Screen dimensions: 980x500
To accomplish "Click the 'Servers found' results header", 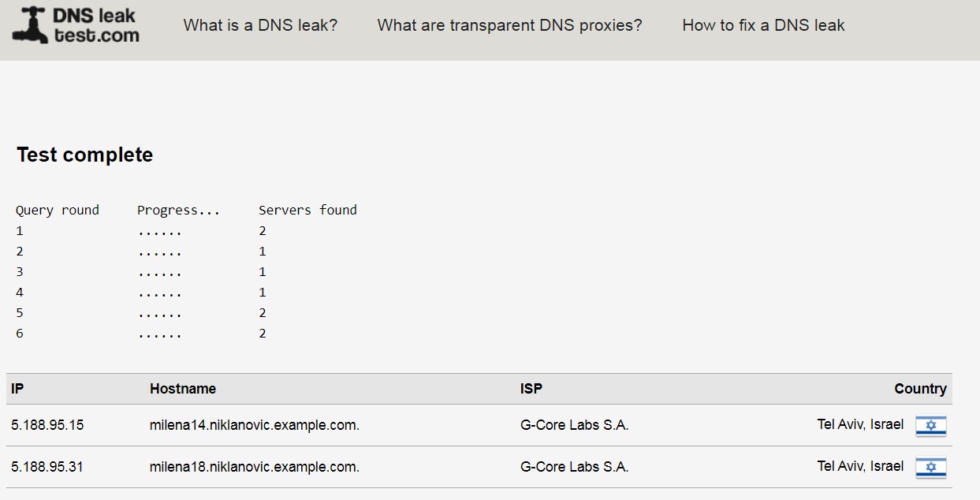I will coord(307,210).
